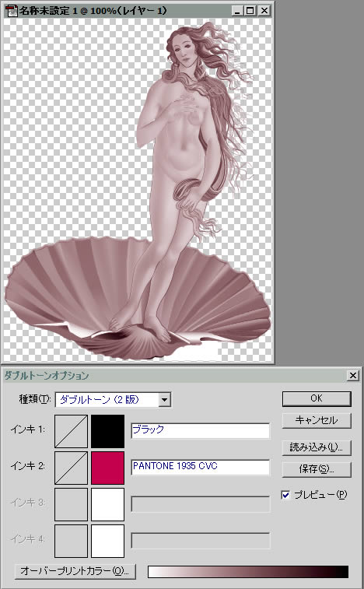
Task: Click the duotone gradient preview bar
Action: 248,572
